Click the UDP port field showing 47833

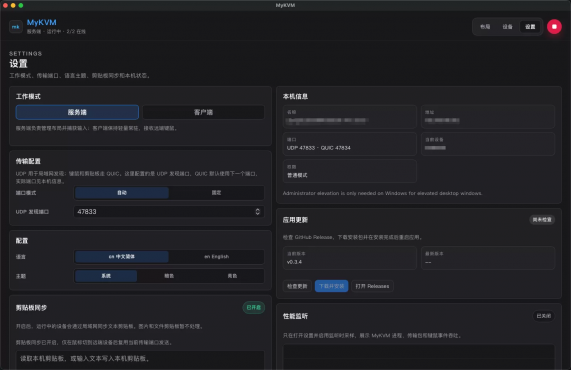coord(169,212)
